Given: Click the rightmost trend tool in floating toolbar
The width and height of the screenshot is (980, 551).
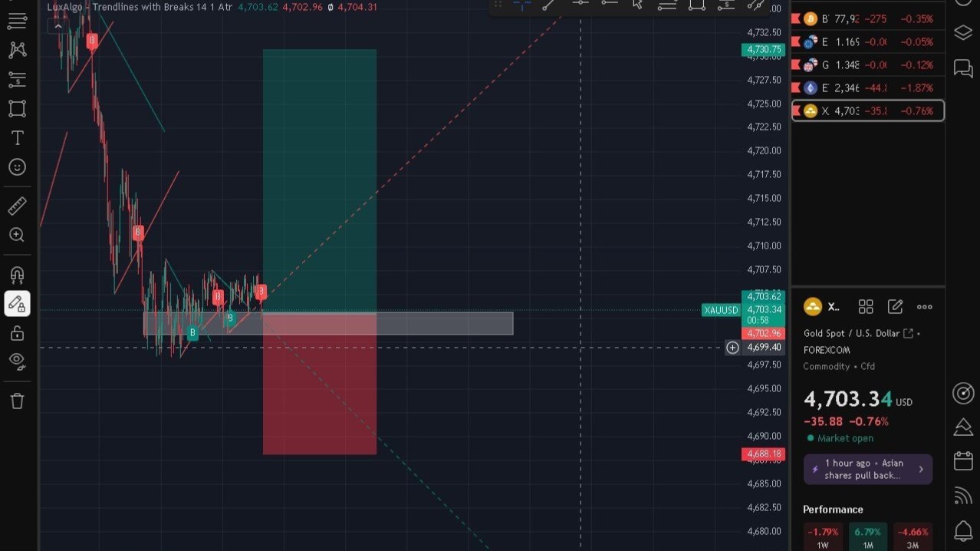Looking at the screenshot, I should click(x=755, y=5).
